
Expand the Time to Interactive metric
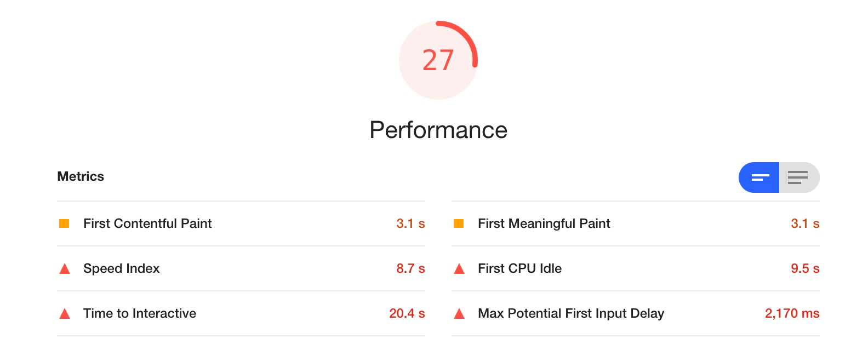tap(241, 313)
